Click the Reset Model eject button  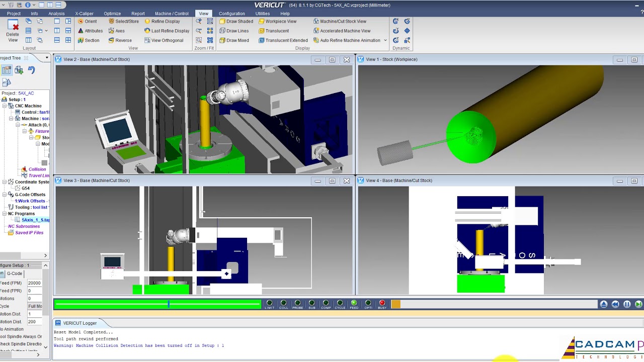(x=604, y=304)
